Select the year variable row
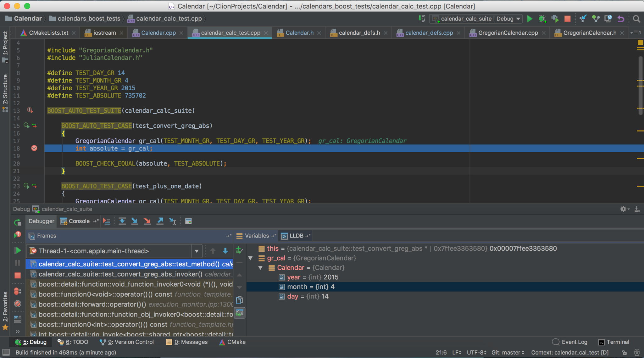The height and width of the screenshot is (358, 644). pos(445,277)
